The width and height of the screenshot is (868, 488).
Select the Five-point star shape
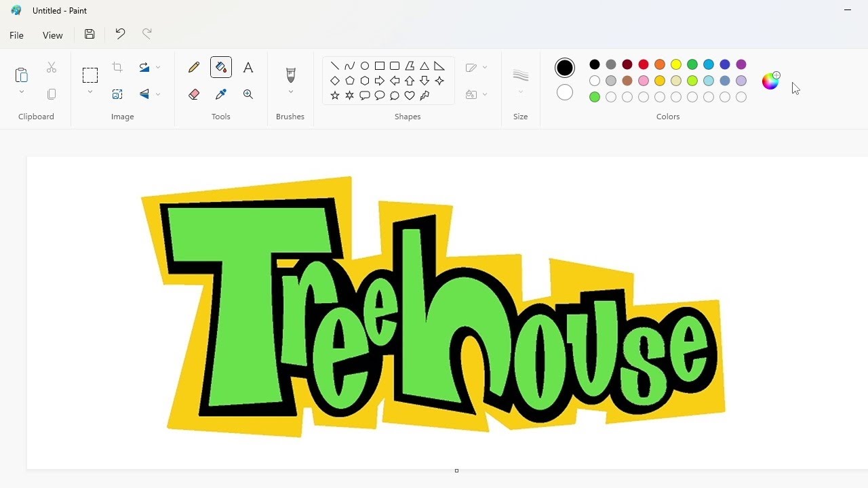click(335, 96)
